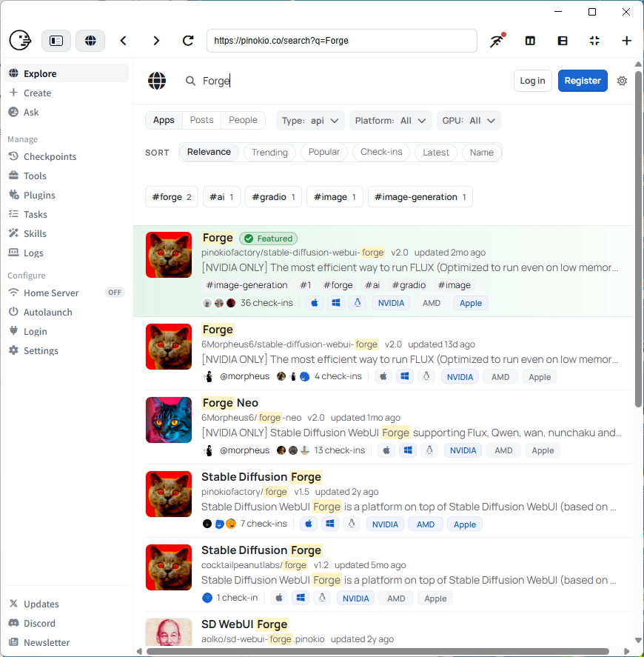The image size is (644, 657).
Task: Click the globe browser toolbar button
Action: pyautogui.click(x=90, y=41)
